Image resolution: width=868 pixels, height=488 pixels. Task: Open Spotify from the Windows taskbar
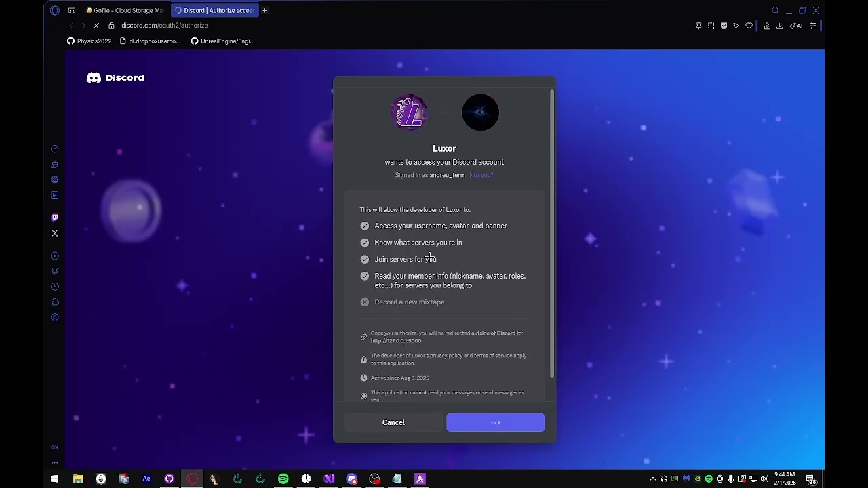pos(283,479)
